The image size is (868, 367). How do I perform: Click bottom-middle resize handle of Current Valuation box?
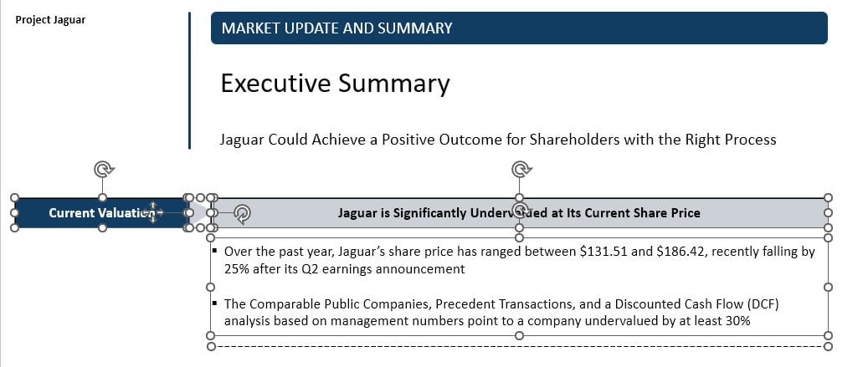(102, 227)
